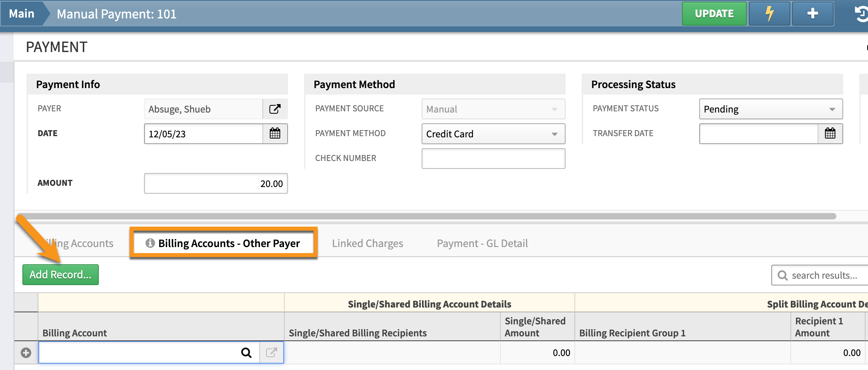Open the calendar picker for TRANSFER DATE

click(830, 133)
